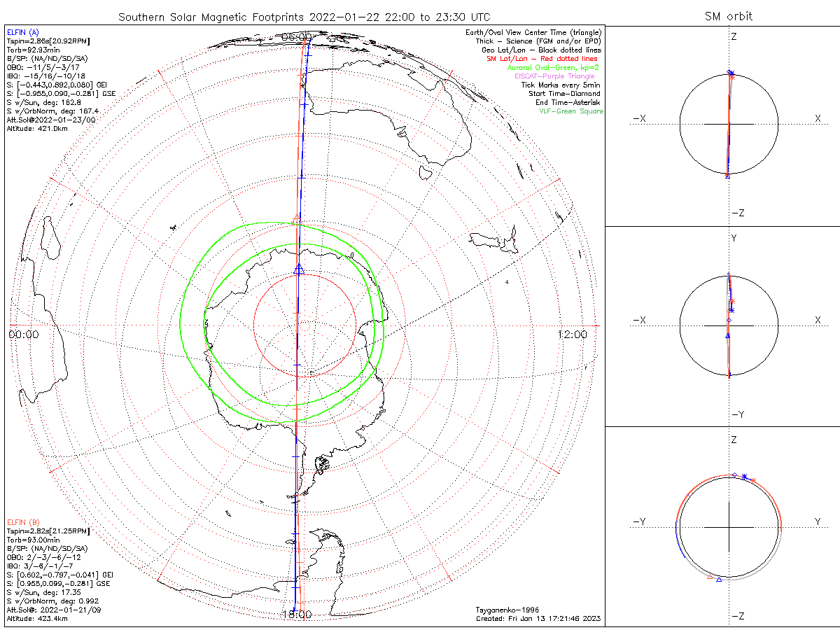Click legend 'Start Time-Diamond'
Screen dimensions: 840x630
(x=566, y=94)
